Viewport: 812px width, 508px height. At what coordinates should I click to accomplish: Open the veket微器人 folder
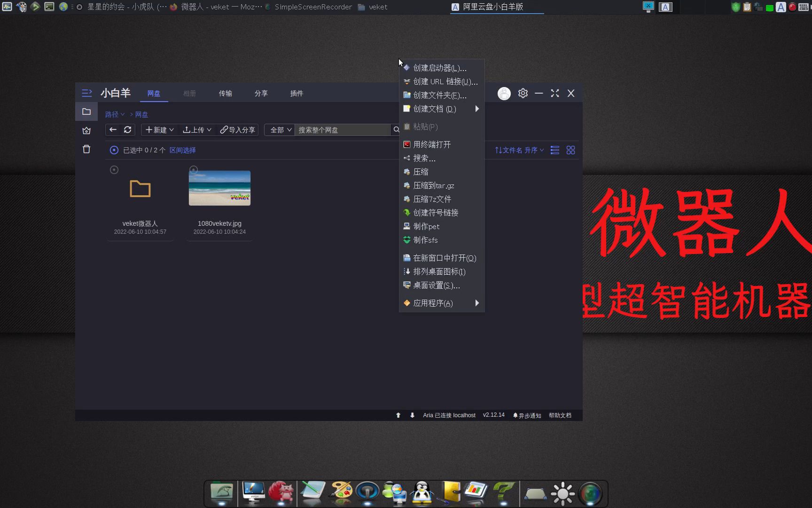pyautogui.click(x=140, y=189)
